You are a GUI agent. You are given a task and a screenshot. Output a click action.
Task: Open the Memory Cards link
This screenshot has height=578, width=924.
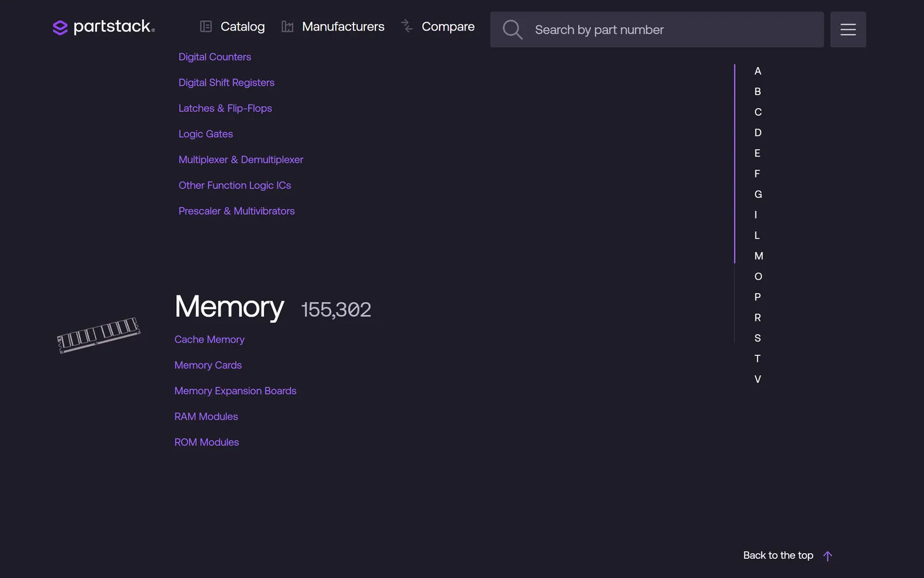pos(208,365)
